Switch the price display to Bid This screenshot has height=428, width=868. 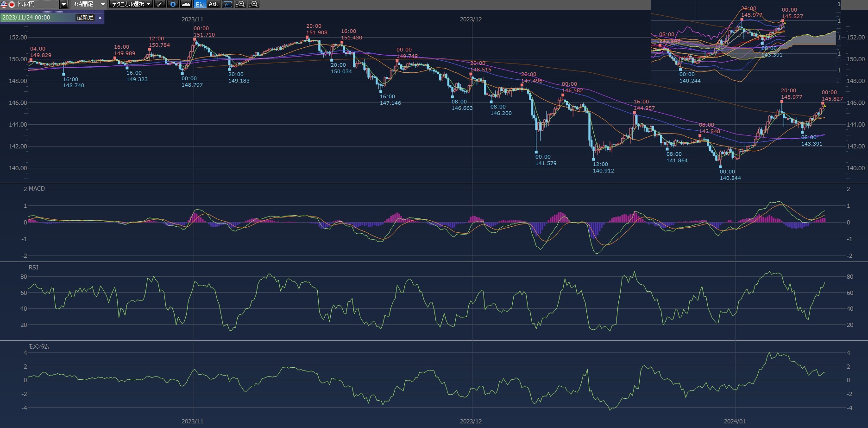click(200, 4)
